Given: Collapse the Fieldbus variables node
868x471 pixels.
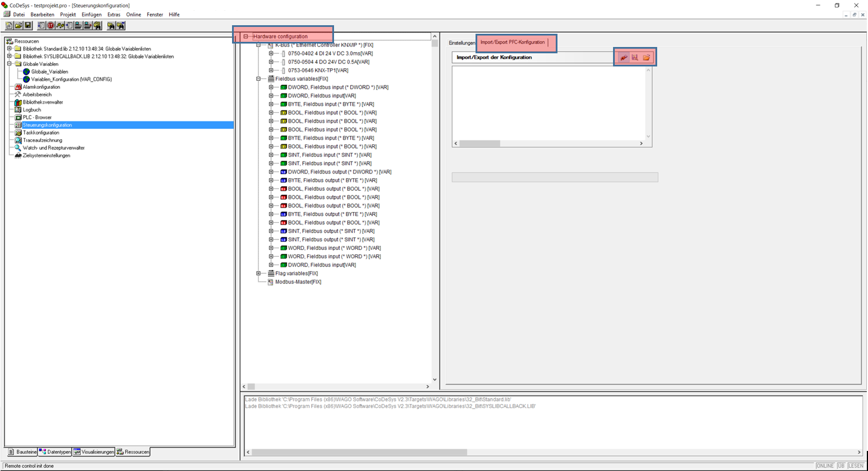Looking at the screenshot, I should coord(258,79).
